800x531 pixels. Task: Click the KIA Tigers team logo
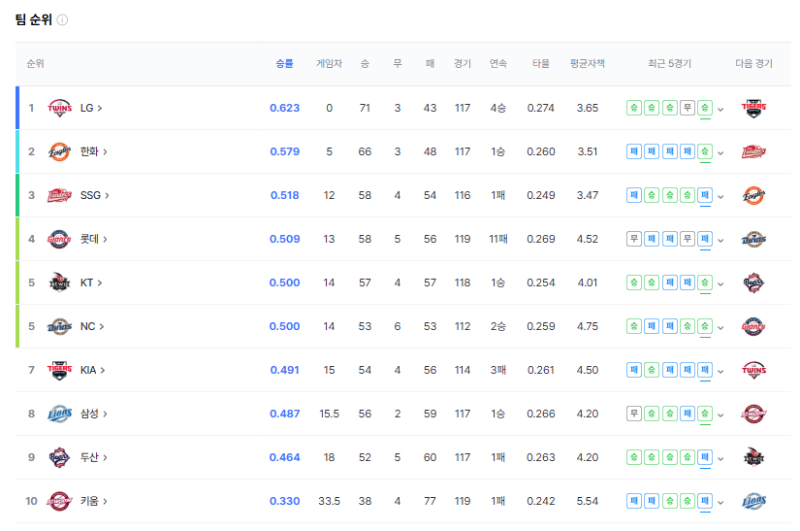click(x=59, y=370)
